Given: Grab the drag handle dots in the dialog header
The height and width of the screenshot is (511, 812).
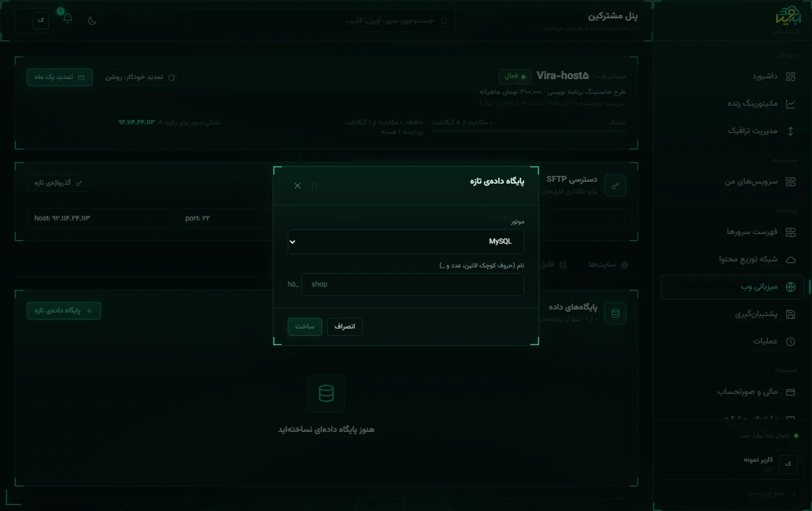Looking at the screenshot, I should click(x=314, y=186).
